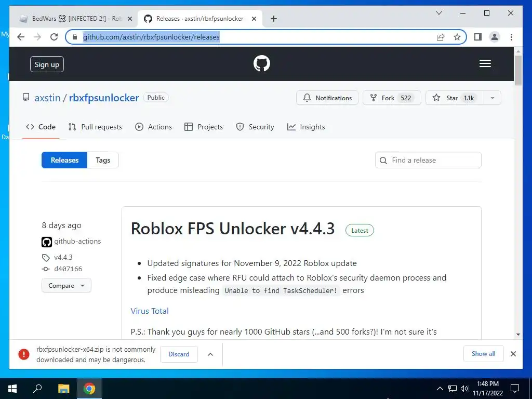This screenshot has height=399, width=532.
Task: Open the Security tab
Action: (x=255, y=127)
